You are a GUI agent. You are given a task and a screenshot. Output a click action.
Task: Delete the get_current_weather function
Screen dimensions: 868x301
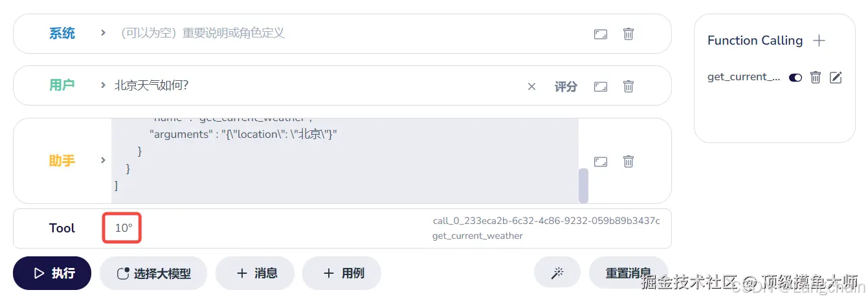tap(816, 77)
